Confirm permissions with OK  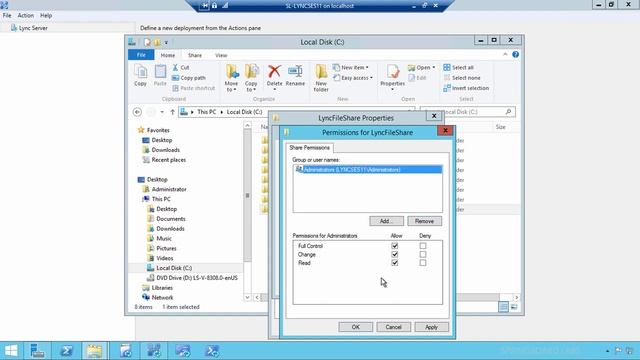pos(356,327)
